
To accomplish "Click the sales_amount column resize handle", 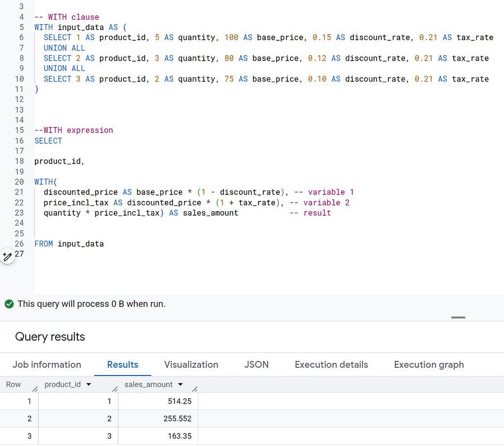I will pos(194,389).
